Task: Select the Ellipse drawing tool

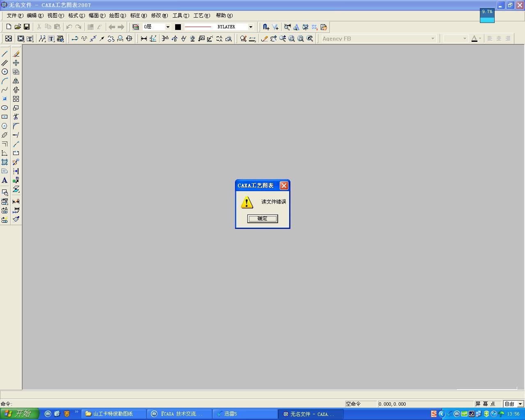Action: click(x=5, y=108)
